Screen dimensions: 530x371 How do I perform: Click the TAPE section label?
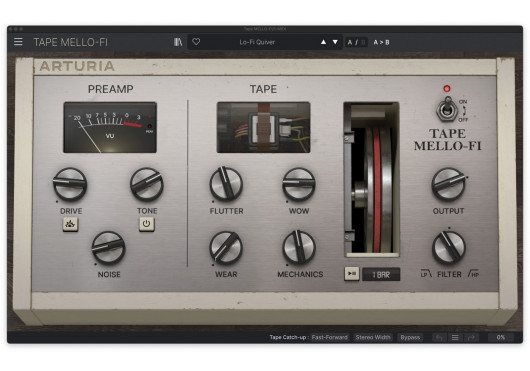pyautogui.click(x=263, y=89)
